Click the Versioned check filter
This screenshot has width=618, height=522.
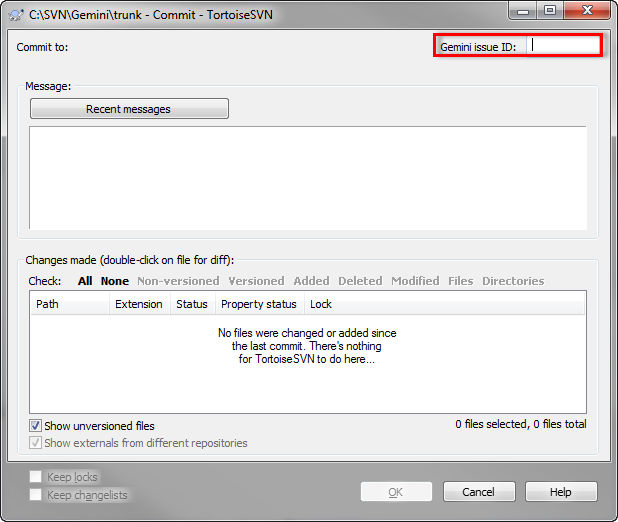click(256, 281)
